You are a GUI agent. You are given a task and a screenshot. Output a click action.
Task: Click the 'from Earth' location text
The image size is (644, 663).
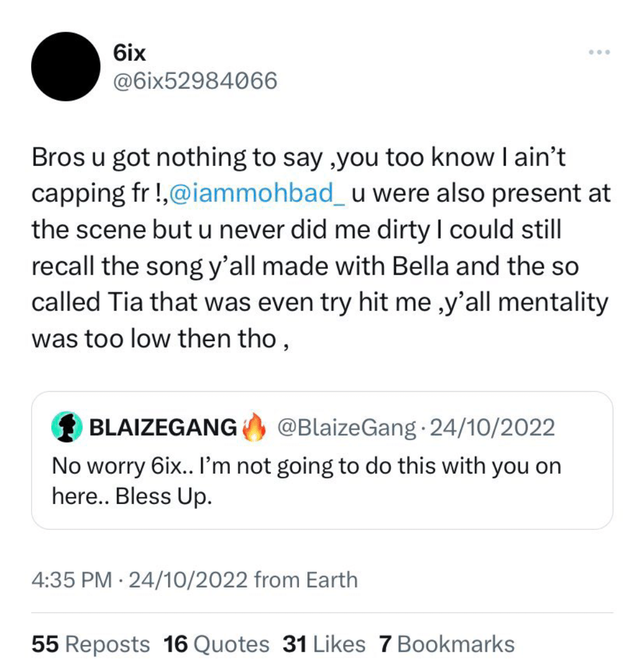[x=306, y=580]
